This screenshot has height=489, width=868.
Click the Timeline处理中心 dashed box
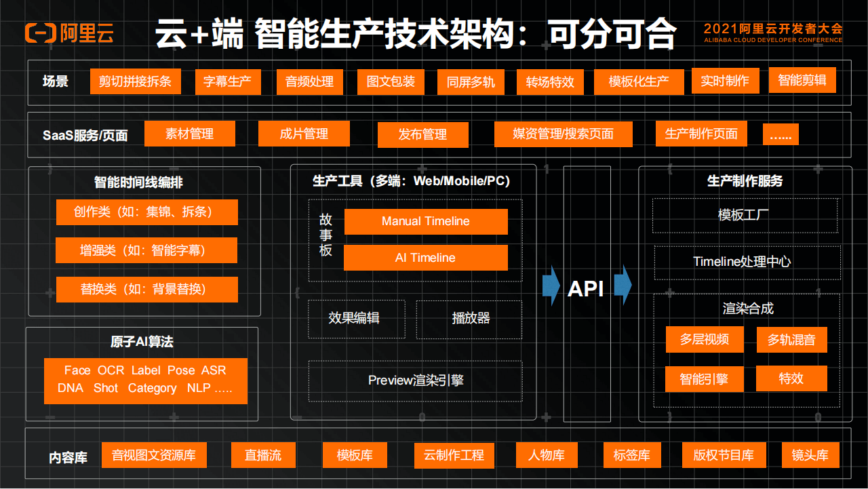pos(747,262)
